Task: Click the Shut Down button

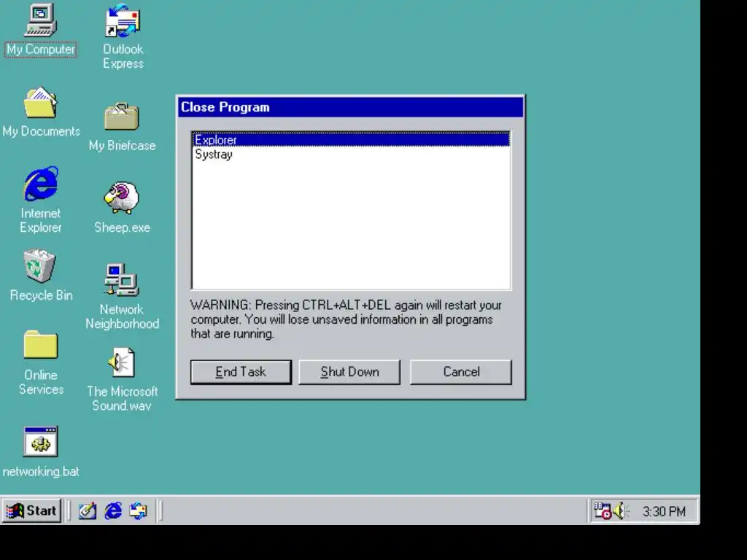Action: (x=349, y=372)
